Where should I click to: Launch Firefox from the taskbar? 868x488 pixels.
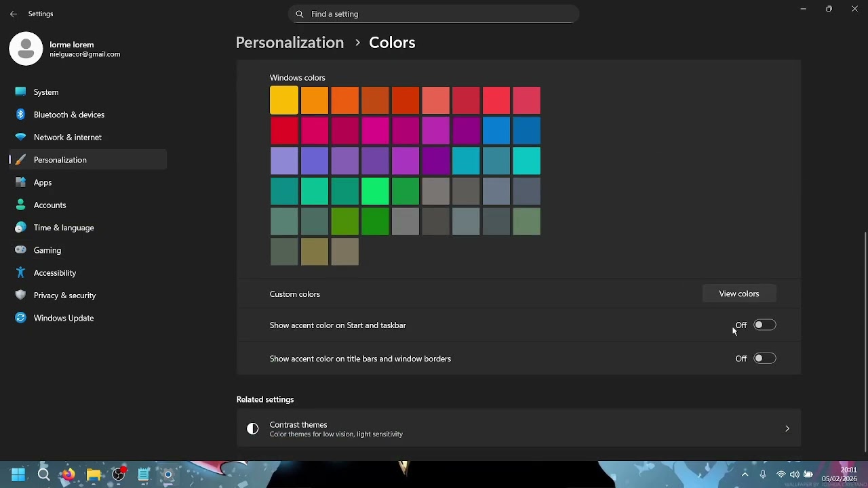tap(68, 474)
